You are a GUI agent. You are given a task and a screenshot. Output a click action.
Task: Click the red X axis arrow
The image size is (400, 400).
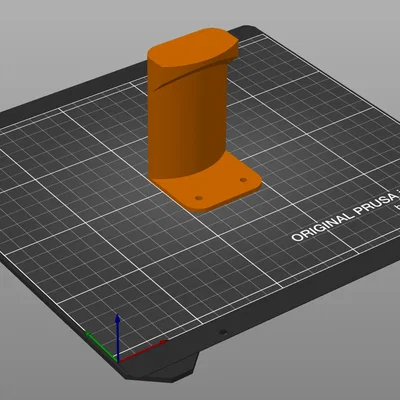(x=143, y=351)
